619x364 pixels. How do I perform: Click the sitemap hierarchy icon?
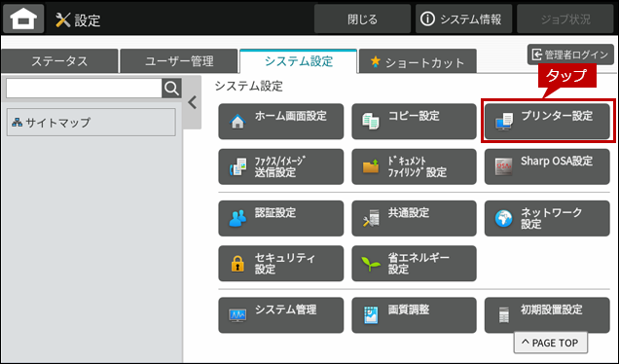[17, 123]
